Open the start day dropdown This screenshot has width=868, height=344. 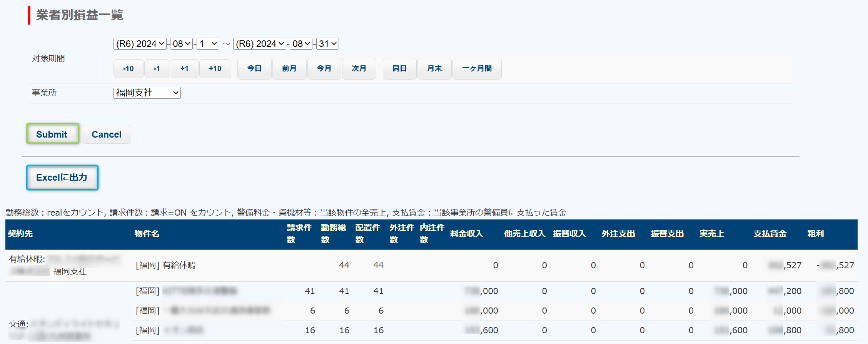tap(208, 44)
